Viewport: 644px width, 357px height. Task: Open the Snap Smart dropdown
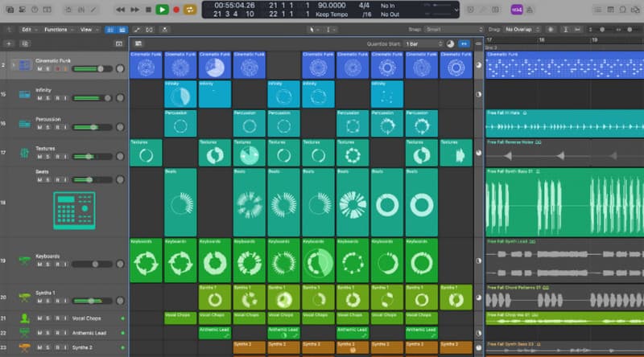point(453,30)
